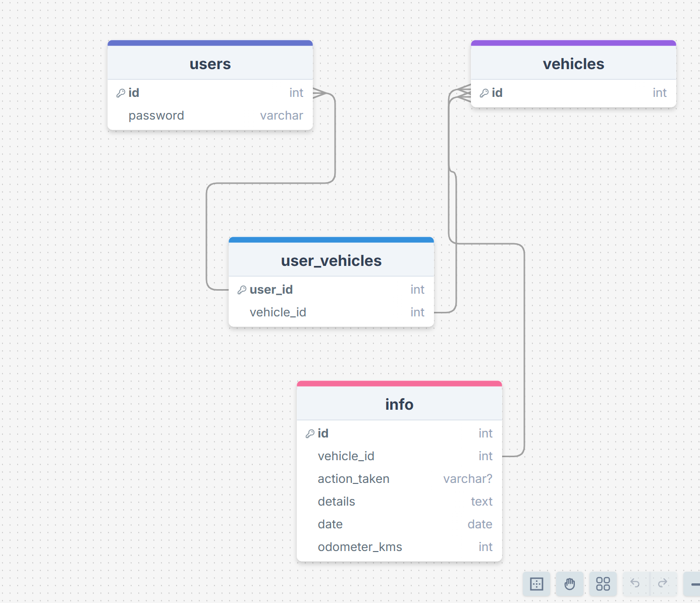
Task: Click the user_vehicles table header
Action: click(x=331, y=261)
